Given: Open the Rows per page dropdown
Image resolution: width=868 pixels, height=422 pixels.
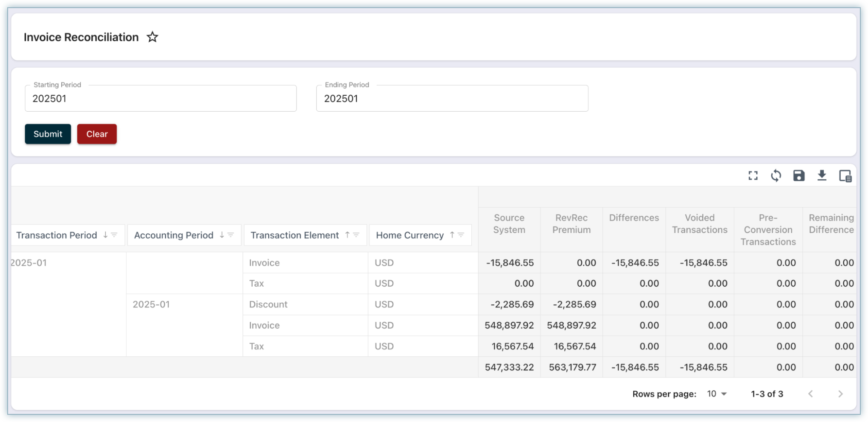Looking at the screenshot, I should click(717, 394).
